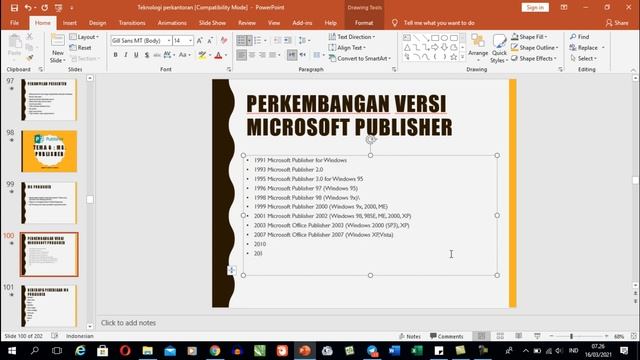Click the Sign in button
Viewport: 640px width, 360px height.
coord(535,7)
